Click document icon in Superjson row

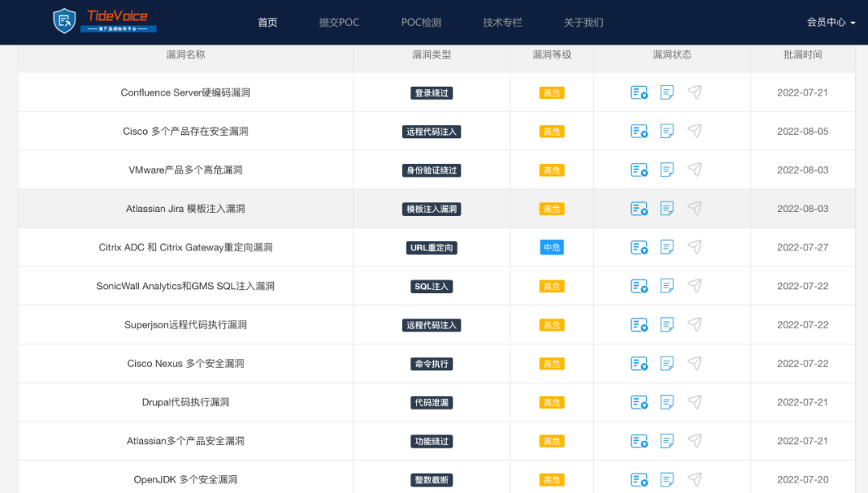(667, 325)
